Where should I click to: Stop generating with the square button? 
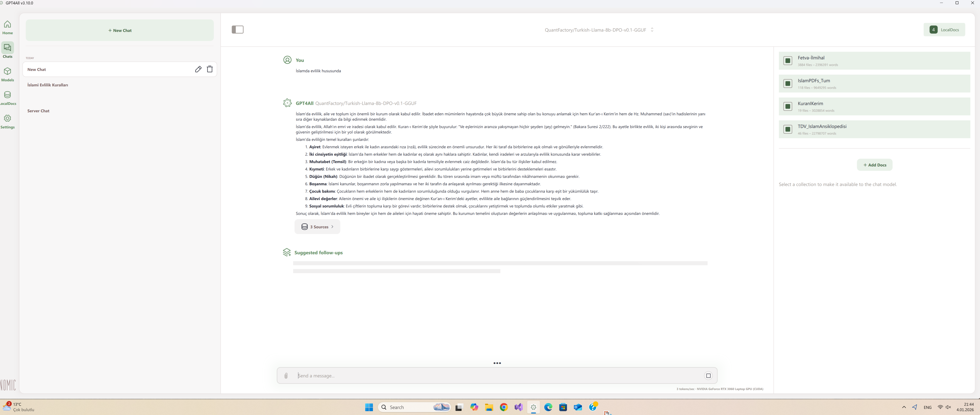tap(708, 376)
